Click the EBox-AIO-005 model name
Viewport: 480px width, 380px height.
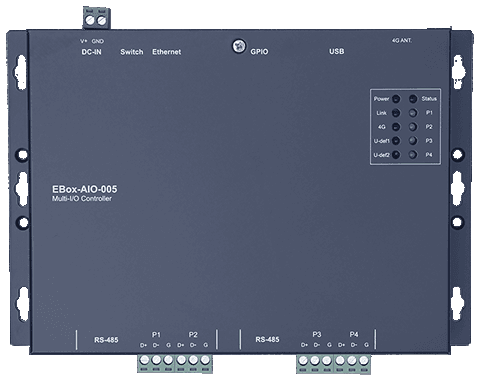[85, 189]
